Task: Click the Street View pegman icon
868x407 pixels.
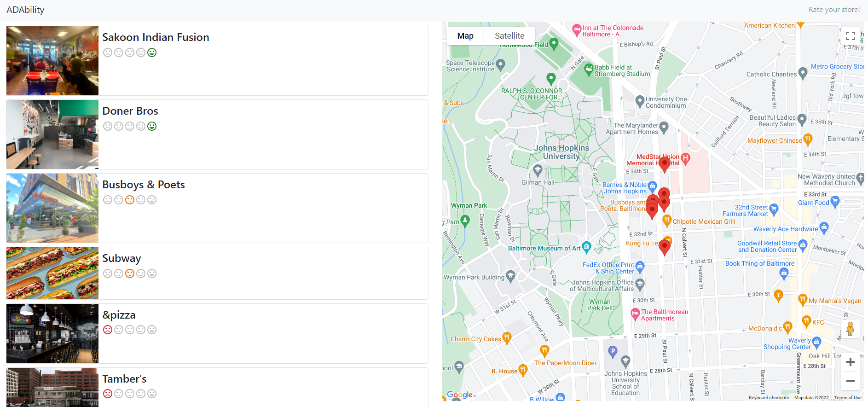Action: pyautogui.click(x=851, y=329)
